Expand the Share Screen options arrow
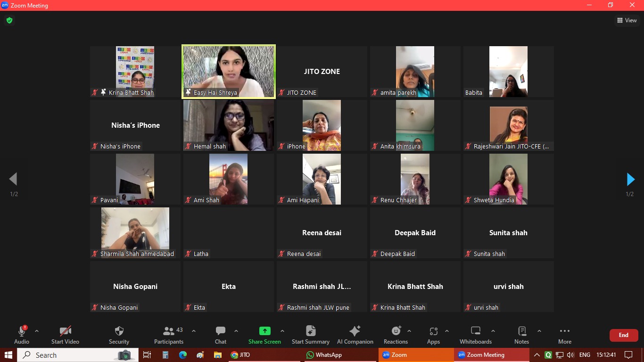The width and height of the screenshot is (644, 362). point(282,331)
